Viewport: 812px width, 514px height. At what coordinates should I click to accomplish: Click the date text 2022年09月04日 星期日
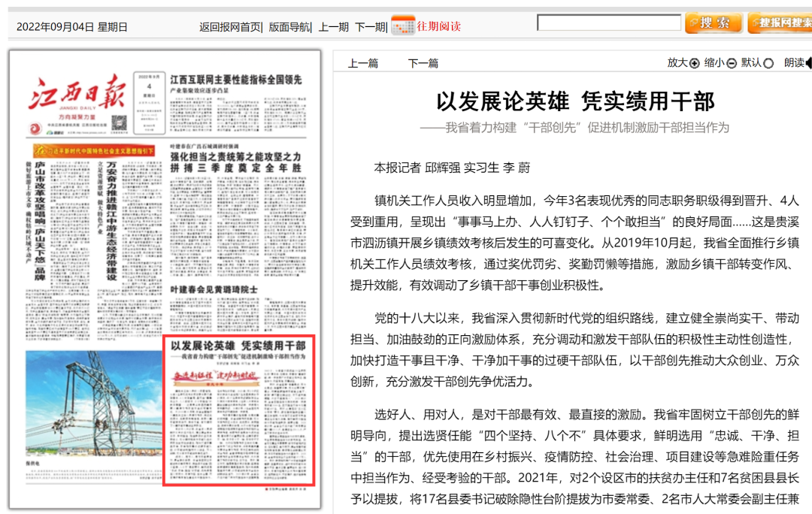(72, 27)
